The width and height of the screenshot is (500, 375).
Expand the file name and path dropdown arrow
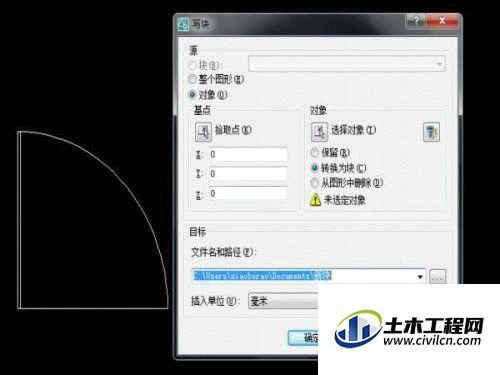click(420, 276)
